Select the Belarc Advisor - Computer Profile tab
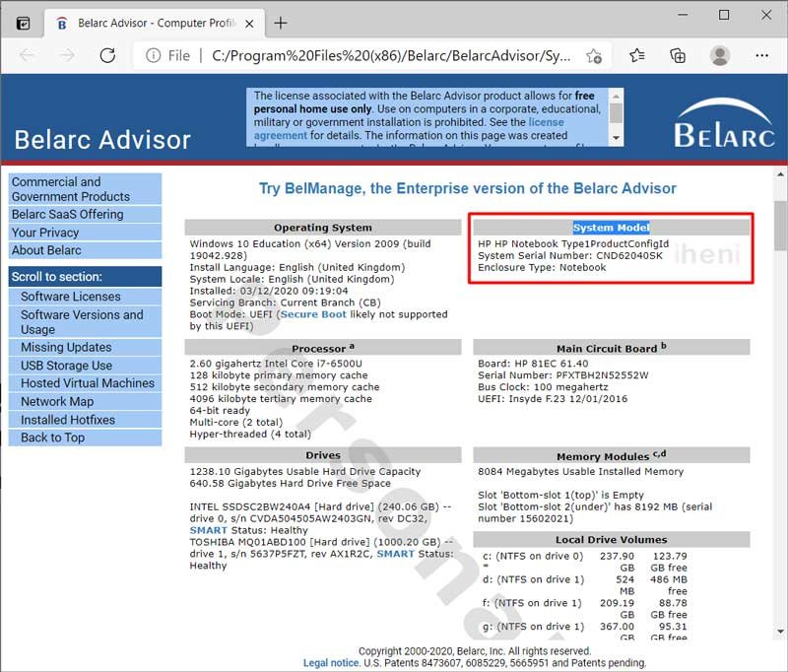Viewport: 788px width, 672px height. (x=155, y=23)
